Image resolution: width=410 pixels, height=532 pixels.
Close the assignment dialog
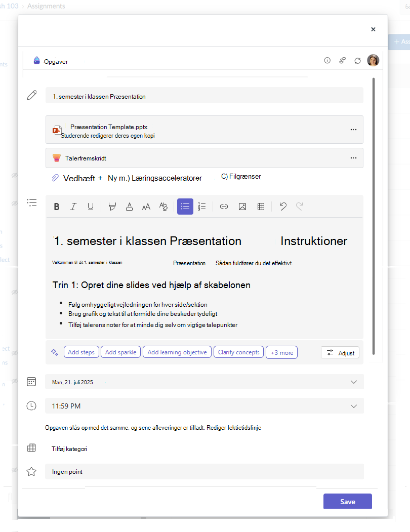click(x=373, y=29)
